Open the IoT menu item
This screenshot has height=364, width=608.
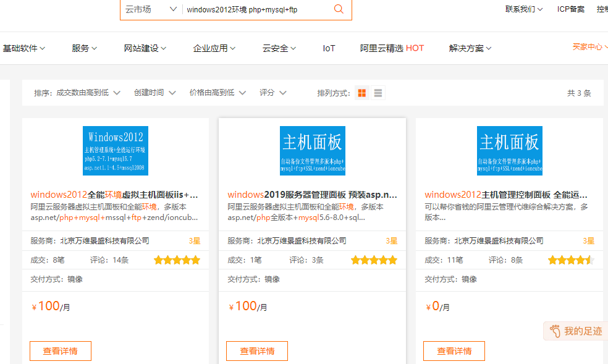(x=329, y=48)
